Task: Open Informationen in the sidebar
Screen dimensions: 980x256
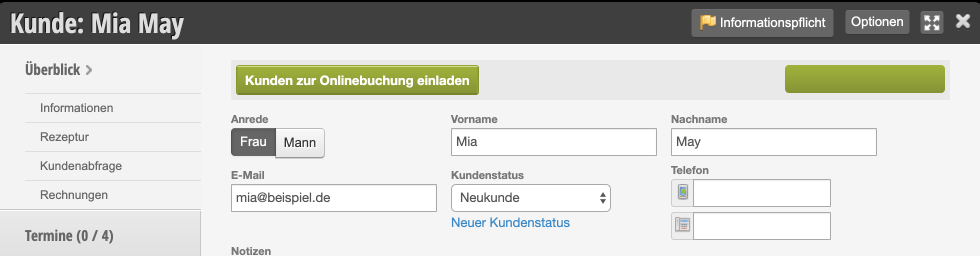Action: (x=76, y=108)
